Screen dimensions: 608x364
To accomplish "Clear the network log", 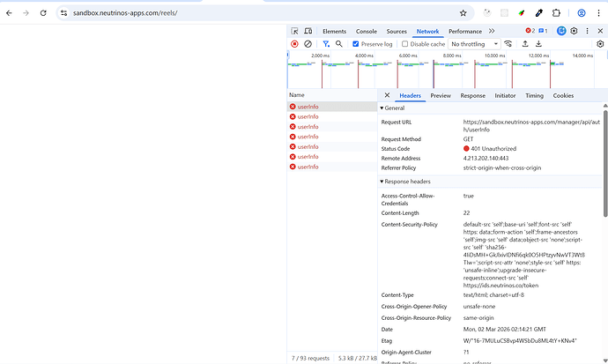I will (308, 44).
